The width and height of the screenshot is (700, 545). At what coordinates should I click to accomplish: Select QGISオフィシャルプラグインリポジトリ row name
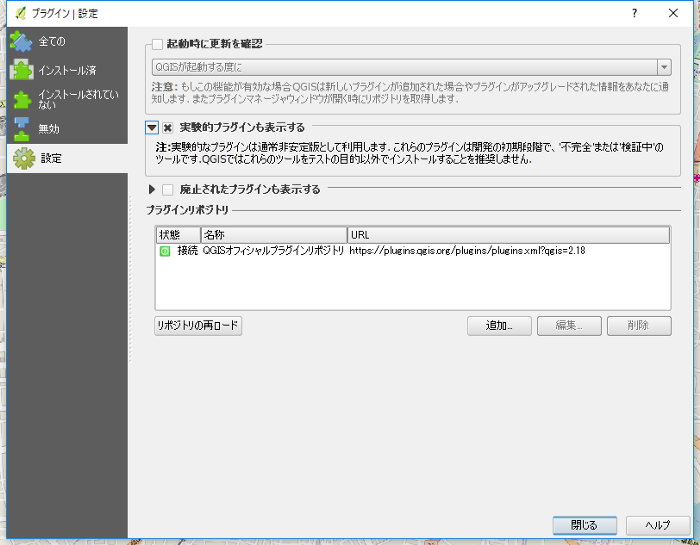point(273,250)
